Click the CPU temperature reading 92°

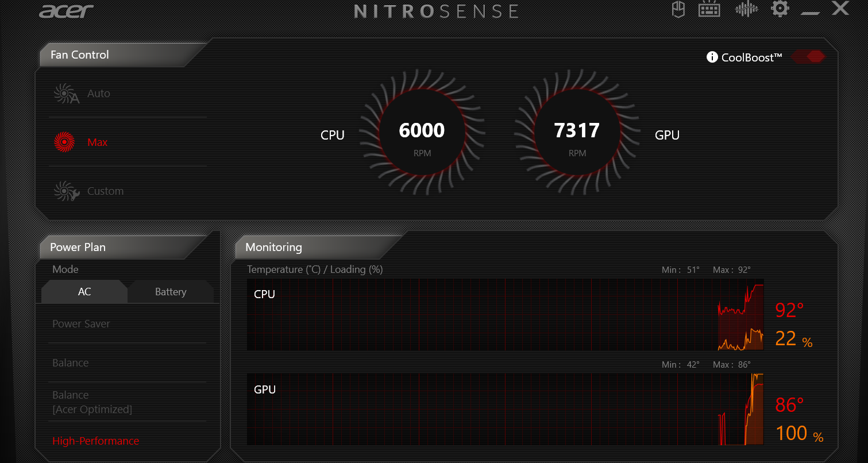coord(789,310)
